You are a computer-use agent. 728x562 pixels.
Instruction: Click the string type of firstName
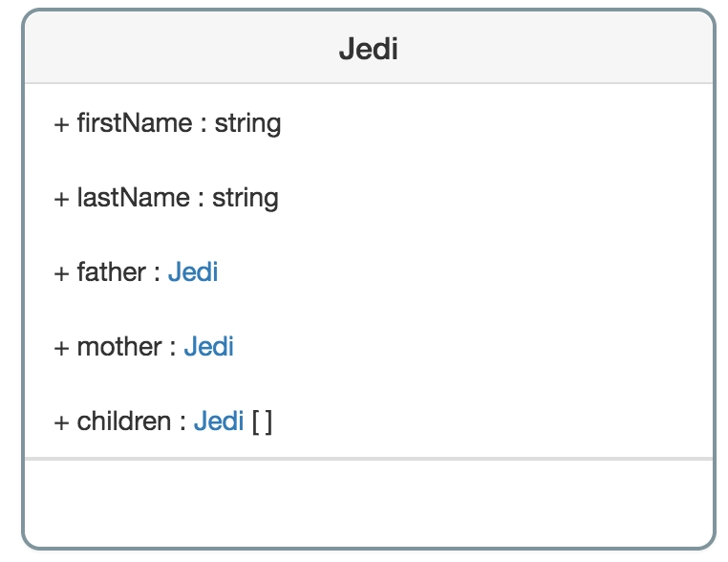tap(247, 124)
